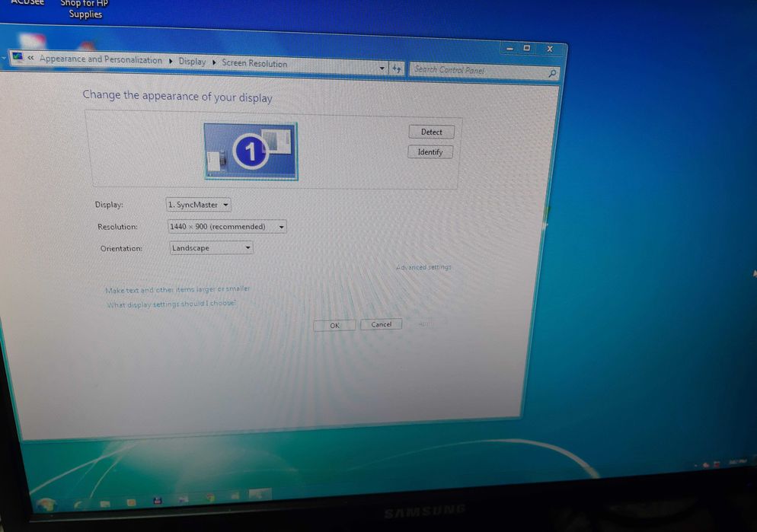Open the Display dropdown showing SyncMaster
The width and height of the screenshot is (757, 532).
(x=198, y=205)
